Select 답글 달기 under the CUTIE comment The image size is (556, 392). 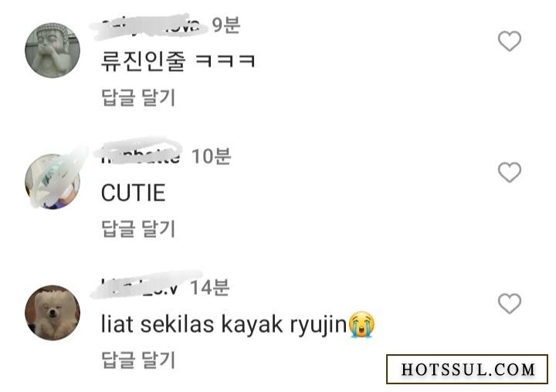click(x=138, y=228)
